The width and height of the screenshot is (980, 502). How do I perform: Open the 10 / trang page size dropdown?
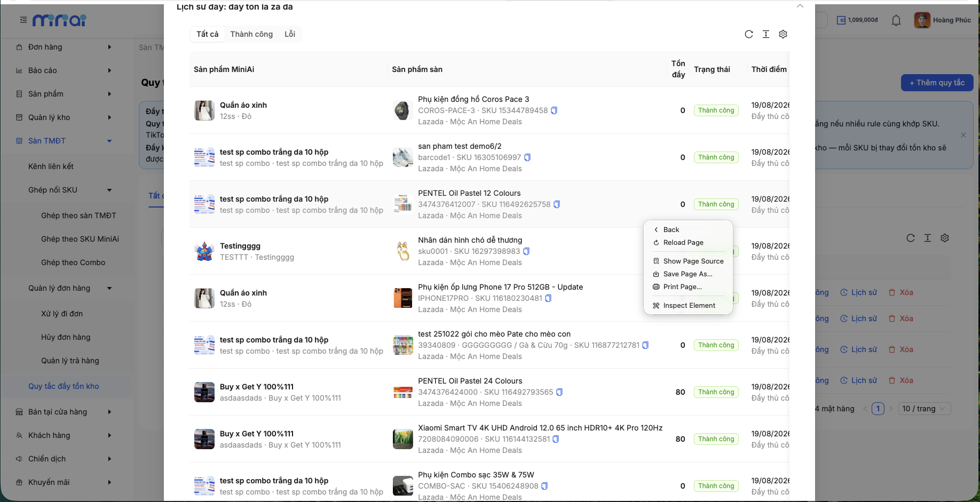[x=924, y=409]
